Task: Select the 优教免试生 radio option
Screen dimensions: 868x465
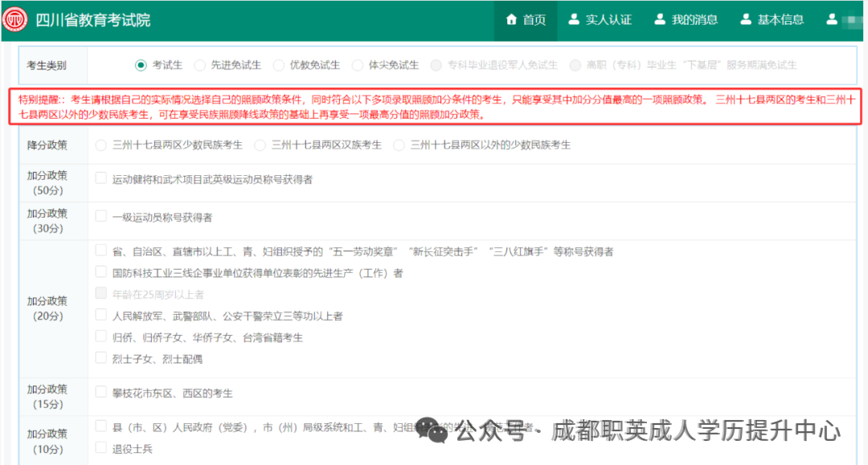Action: coord(278,65)
